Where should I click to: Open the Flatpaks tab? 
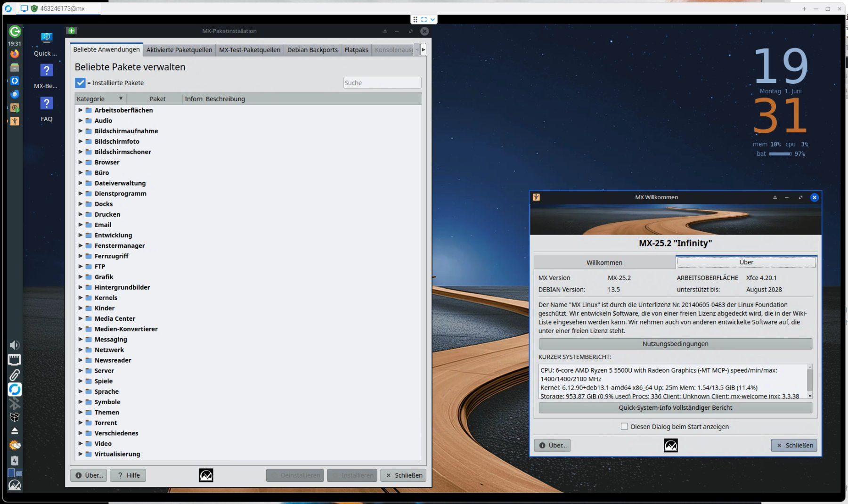tap(356, 50)
